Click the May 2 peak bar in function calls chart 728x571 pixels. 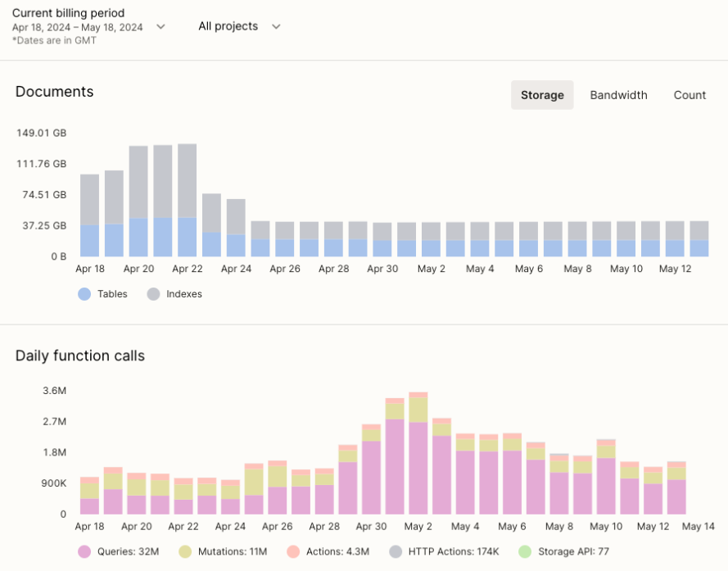pos(418,454)
